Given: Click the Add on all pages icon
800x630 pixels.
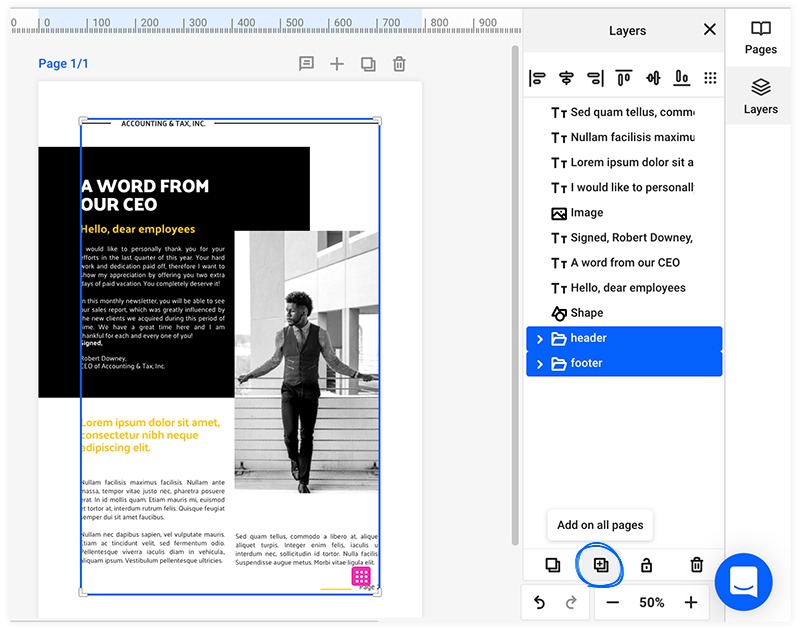Looking at the screenshot, I should coord(600,565).
